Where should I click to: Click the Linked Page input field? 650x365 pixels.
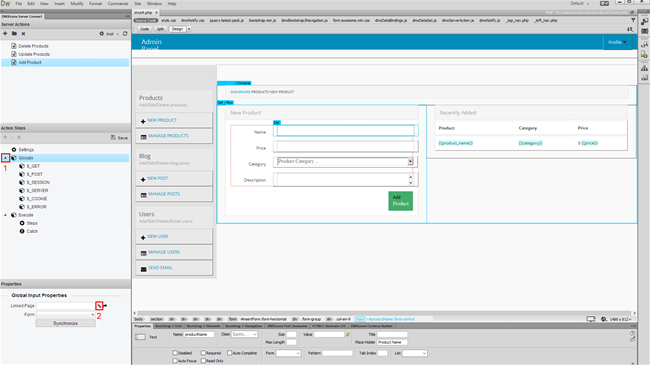coord(66,306)
